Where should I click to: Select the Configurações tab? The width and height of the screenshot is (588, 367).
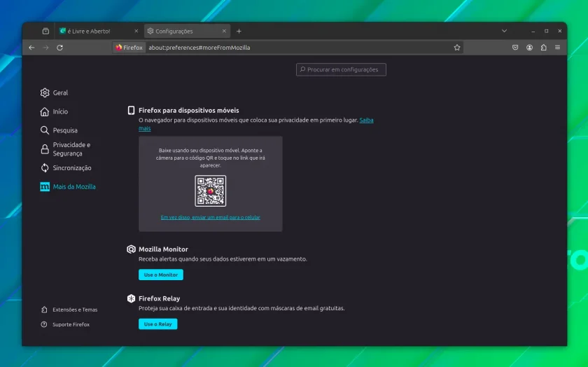coord(187,31)
